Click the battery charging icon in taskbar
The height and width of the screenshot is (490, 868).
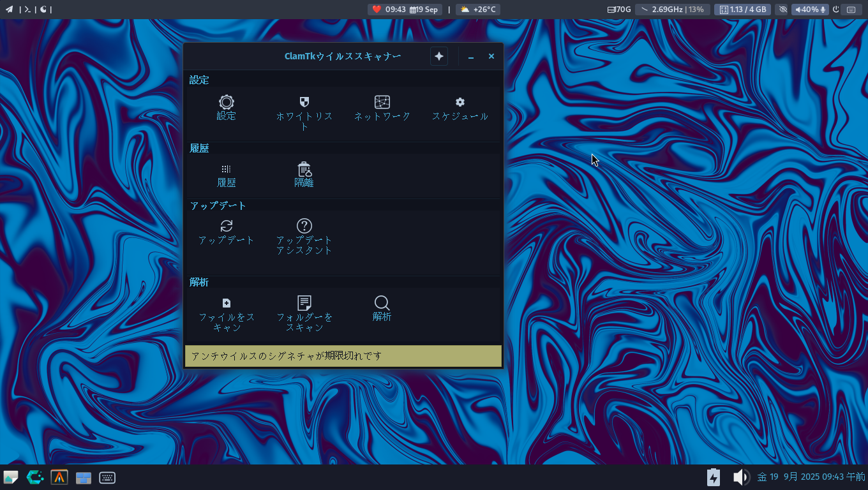714,477
